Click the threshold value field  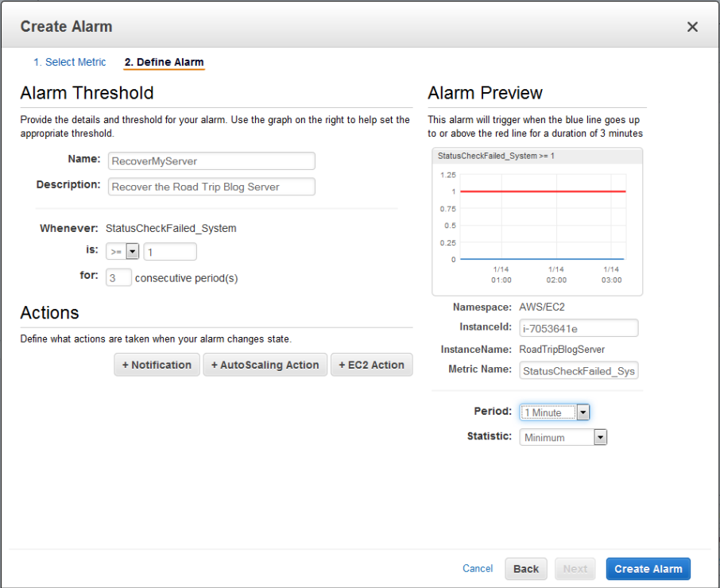169,252
